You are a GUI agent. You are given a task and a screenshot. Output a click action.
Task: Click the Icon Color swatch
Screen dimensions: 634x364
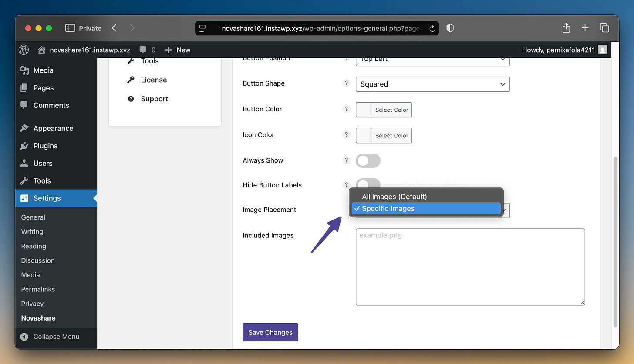click(364, 136)
